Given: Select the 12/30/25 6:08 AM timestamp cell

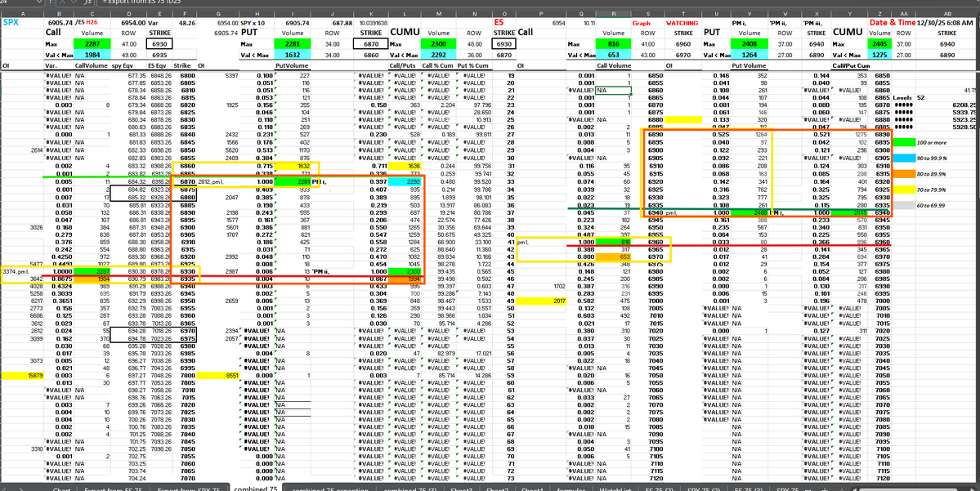Looking at the screenshot, I should pos(947,23).
